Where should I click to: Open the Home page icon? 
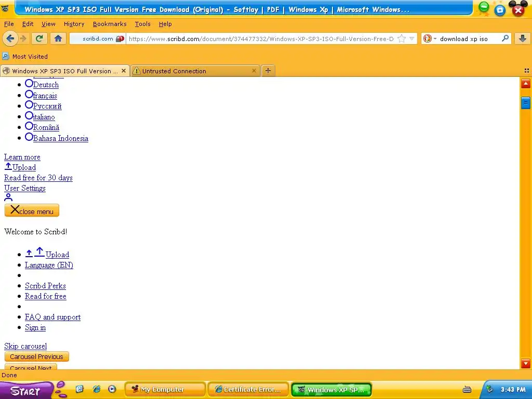[58, 38]
